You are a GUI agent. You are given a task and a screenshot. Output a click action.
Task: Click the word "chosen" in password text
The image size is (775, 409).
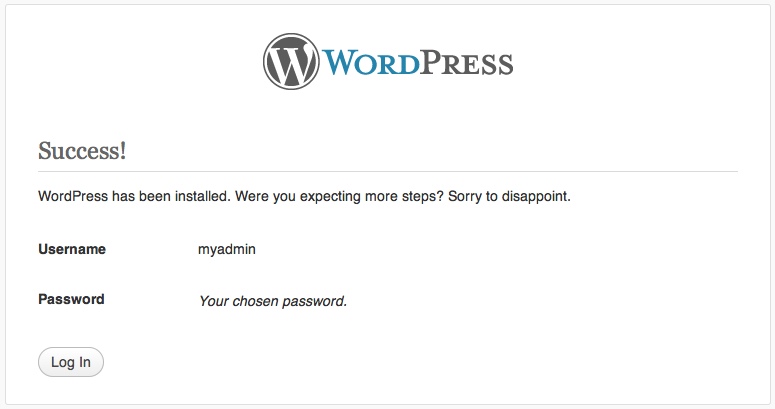tap(255, 301)
